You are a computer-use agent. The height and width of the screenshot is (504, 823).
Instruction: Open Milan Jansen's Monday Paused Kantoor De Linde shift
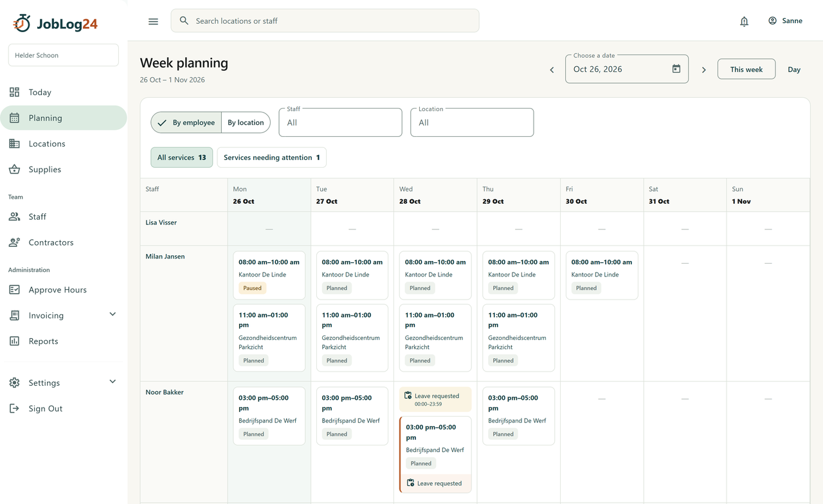click(269, 275)
